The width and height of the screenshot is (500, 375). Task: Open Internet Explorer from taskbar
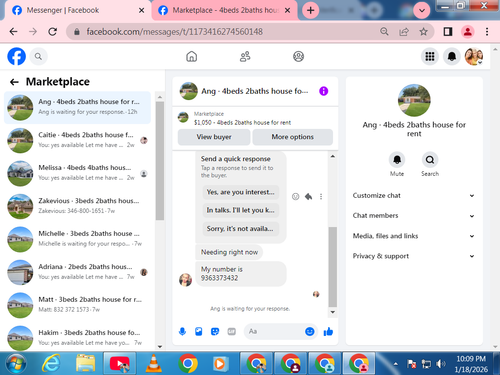[x=51, y=364]
